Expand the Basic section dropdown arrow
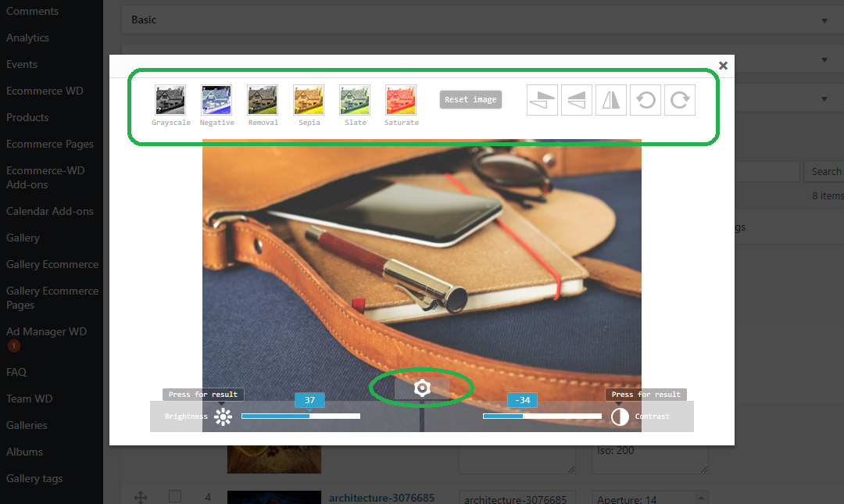Viewport: 844px width, 504px height. (x=824, y=20)
